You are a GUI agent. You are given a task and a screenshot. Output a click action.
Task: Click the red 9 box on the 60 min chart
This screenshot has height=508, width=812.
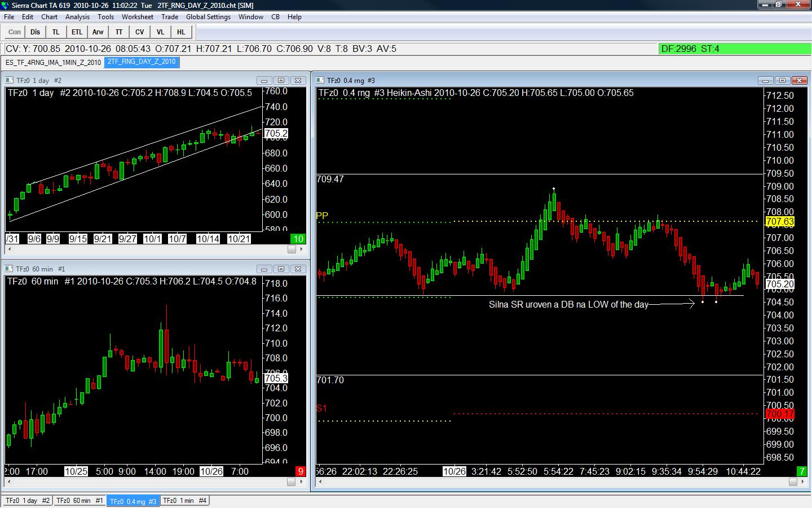click(301, 471)
